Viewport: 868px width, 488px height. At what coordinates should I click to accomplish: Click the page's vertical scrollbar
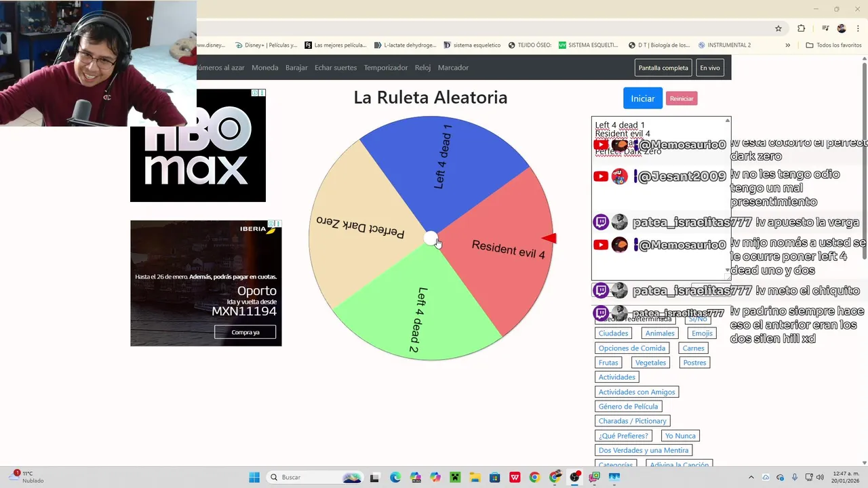864,161
